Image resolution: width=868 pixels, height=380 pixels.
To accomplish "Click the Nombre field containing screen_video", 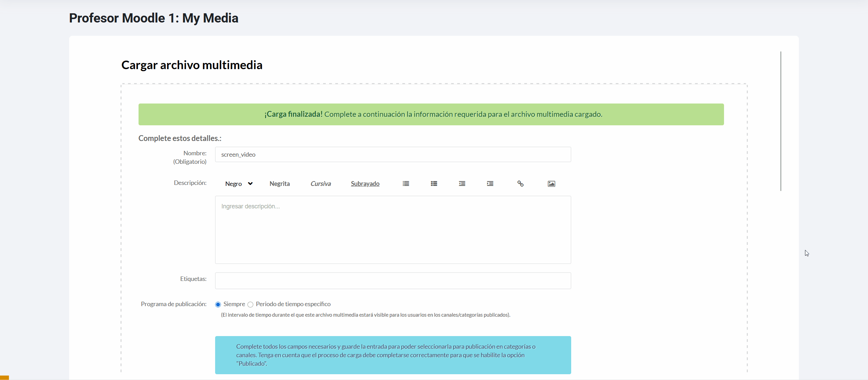I will [393, 155].
